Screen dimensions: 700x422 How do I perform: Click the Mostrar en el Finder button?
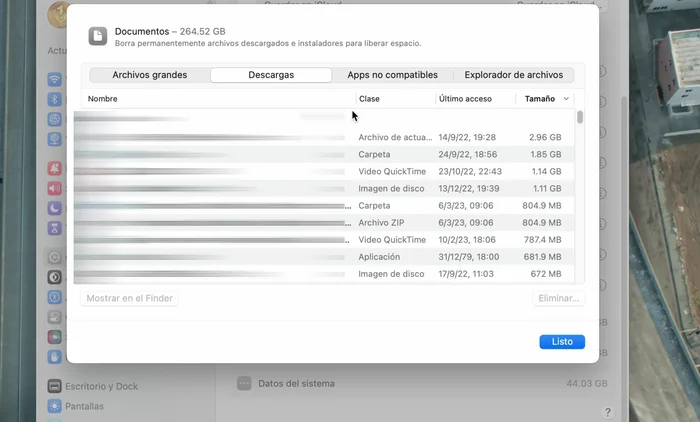point(129,298)
